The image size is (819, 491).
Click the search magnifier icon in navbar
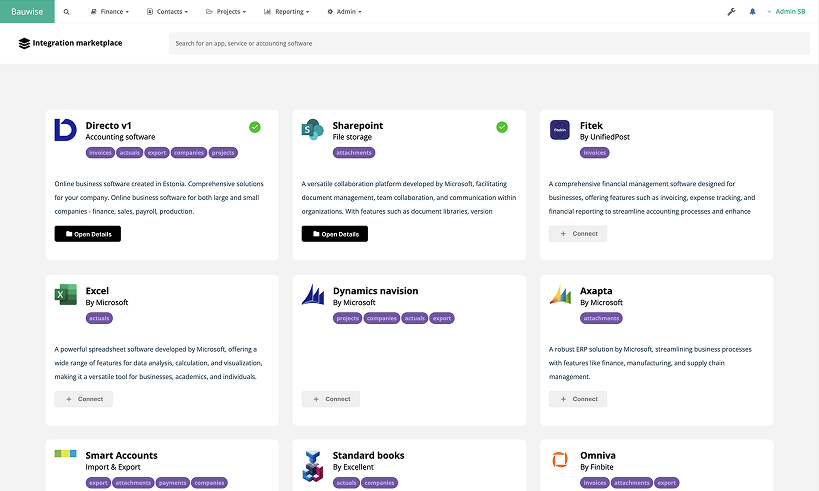[66, 12]
